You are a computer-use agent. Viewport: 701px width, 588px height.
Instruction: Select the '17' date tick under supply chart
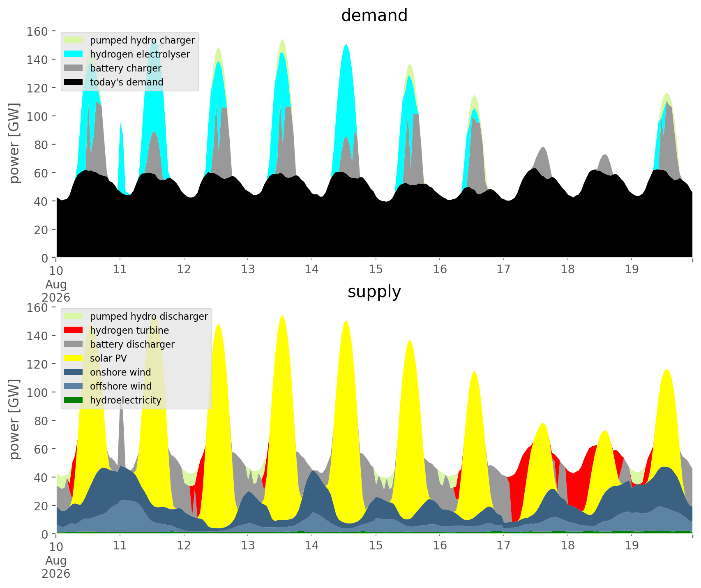click(x=503, y=545)
